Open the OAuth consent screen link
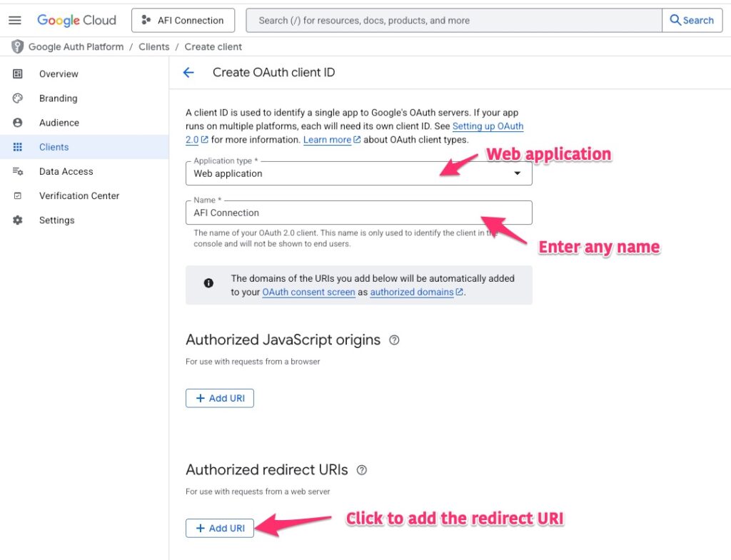The image size is (731, 560). [308, 292]
